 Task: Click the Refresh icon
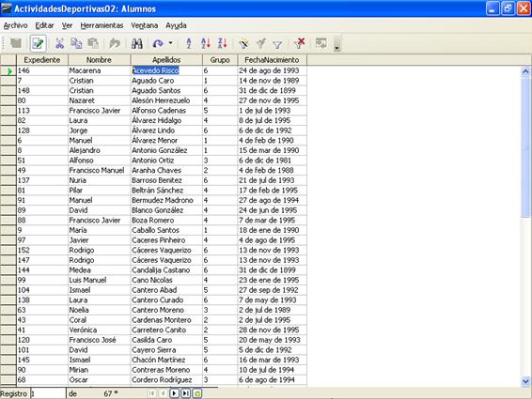pyautogui.click(x=158, y=43)
